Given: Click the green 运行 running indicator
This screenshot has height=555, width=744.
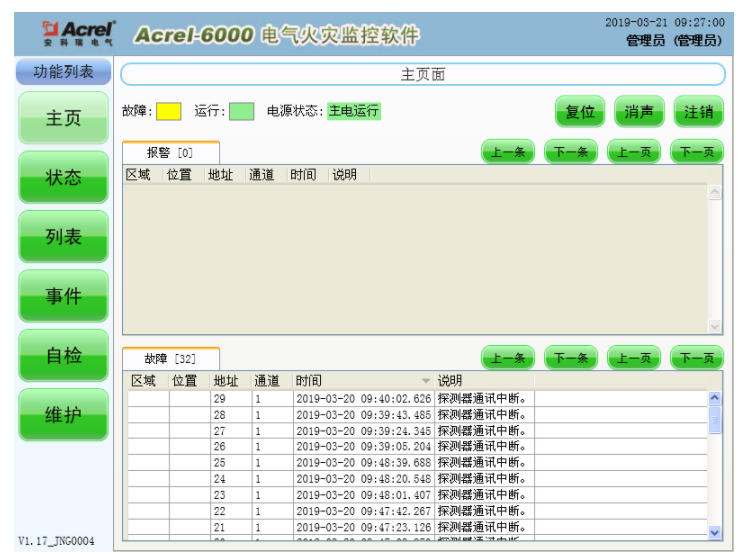Looking at the screenshot, I should click(241, 112).
